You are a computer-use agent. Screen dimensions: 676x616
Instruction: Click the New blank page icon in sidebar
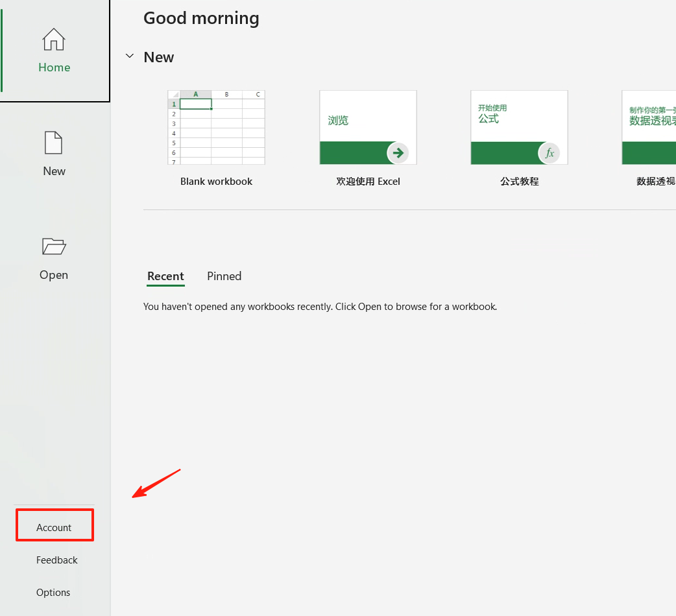click(54, 143)
